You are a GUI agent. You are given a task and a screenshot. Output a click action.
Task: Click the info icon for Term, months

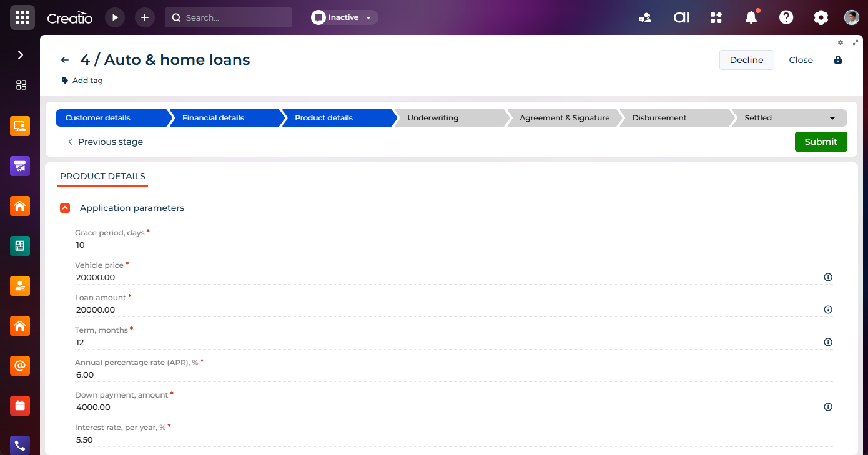[828, 342]
